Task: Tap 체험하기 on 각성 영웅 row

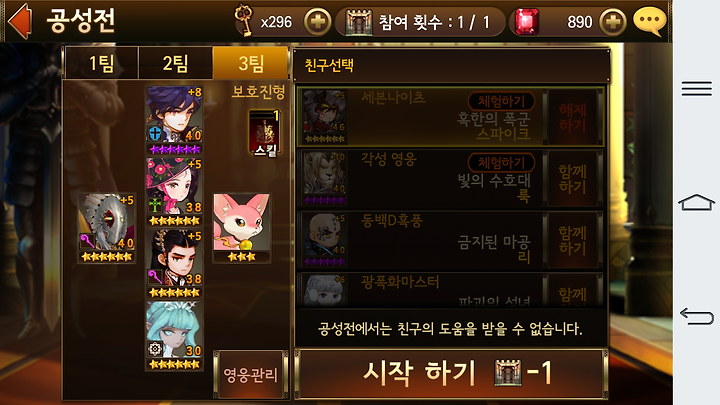Action: click(501, 162)
